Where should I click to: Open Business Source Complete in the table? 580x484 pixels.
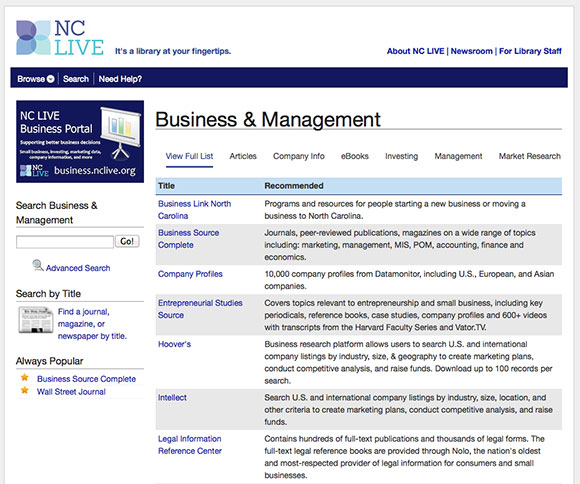[189, 239]
